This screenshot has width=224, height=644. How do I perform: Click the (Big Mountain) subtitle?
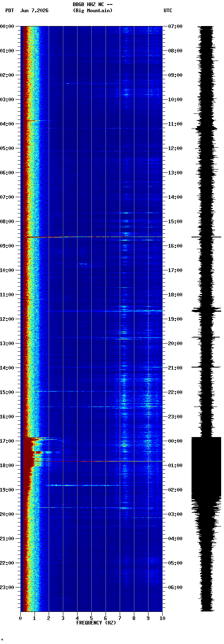(93, 11)
